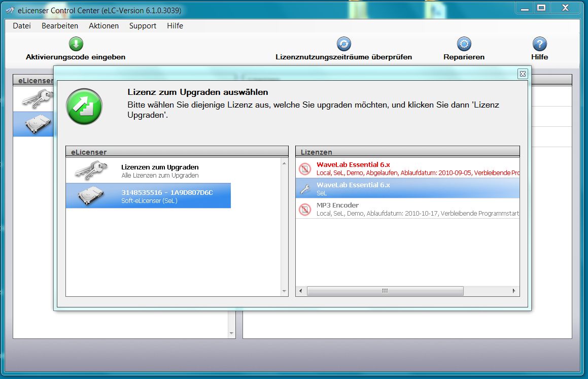
Task: Click left arrow of Lizenzen horizontal scrollbar
Action: [301, 291]
